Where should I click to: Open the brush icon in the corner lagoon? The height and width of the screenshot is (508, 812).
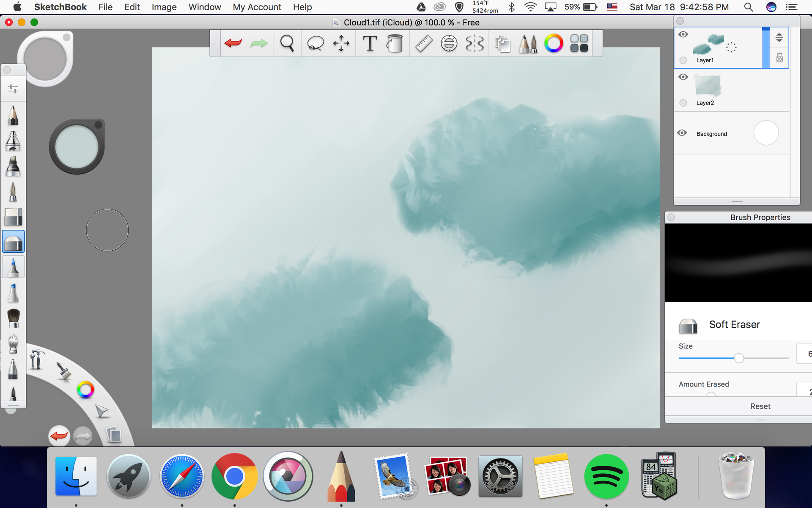(64, 372)
